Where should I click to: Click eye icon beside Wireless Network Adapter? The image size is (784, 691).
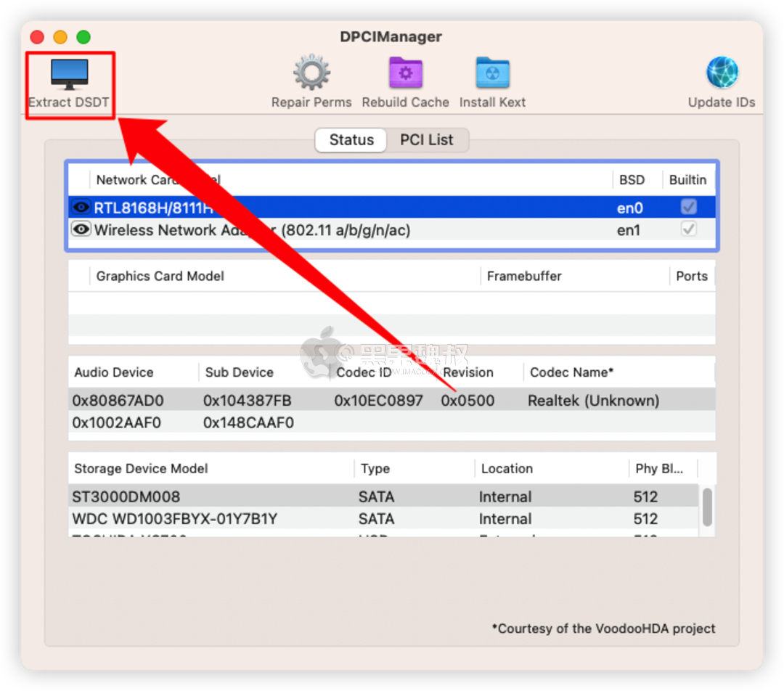point(81,229)
